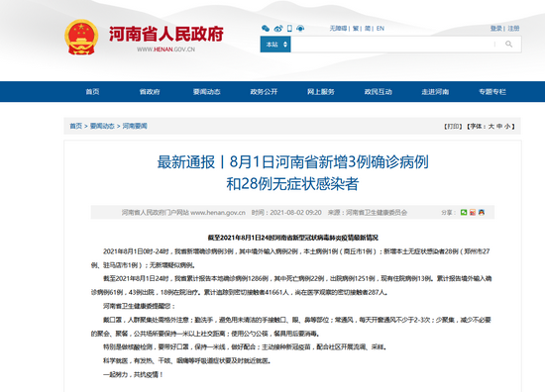Click the 河南省人民政府 site title
The image size is (545, 392).
pos(166,34)
